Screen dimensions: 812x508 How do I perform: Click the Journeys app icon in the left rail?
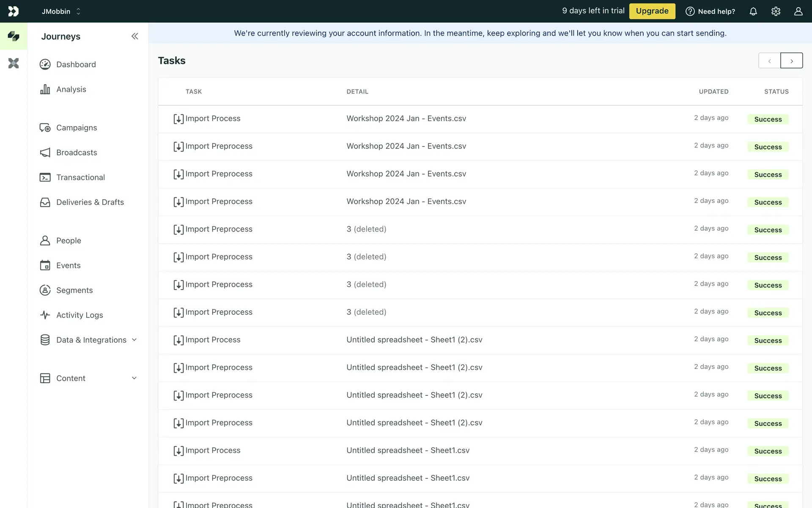(x=14, y=36)
